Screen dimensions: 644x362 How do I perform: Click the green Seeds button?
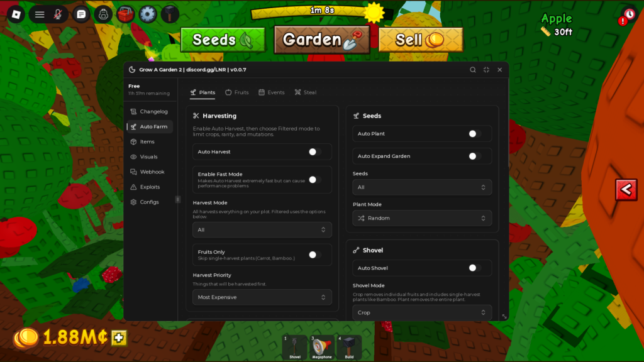click(223, 40)
